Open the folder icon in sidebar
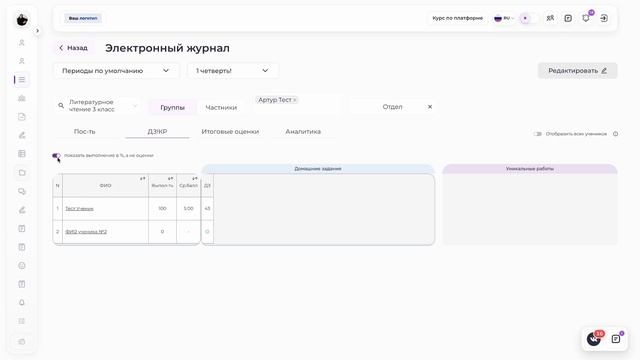This screenshot has width=640, height=360. coord(22,173)
